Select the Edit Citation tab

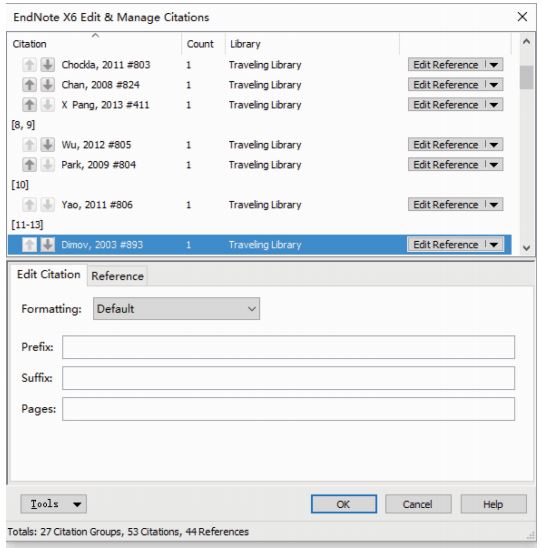pos(49,274)
